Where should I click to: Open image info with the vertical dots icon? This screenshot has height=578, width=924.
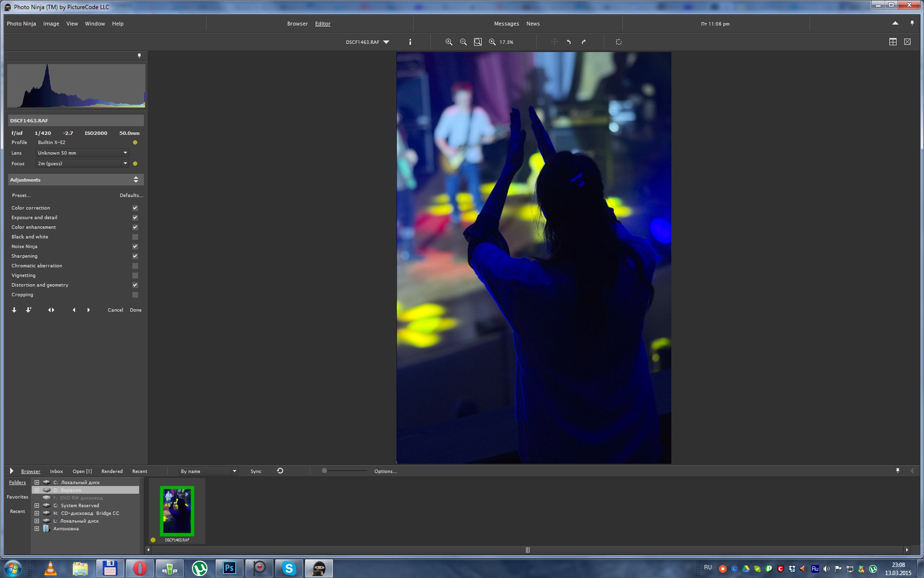click(410, 42)
